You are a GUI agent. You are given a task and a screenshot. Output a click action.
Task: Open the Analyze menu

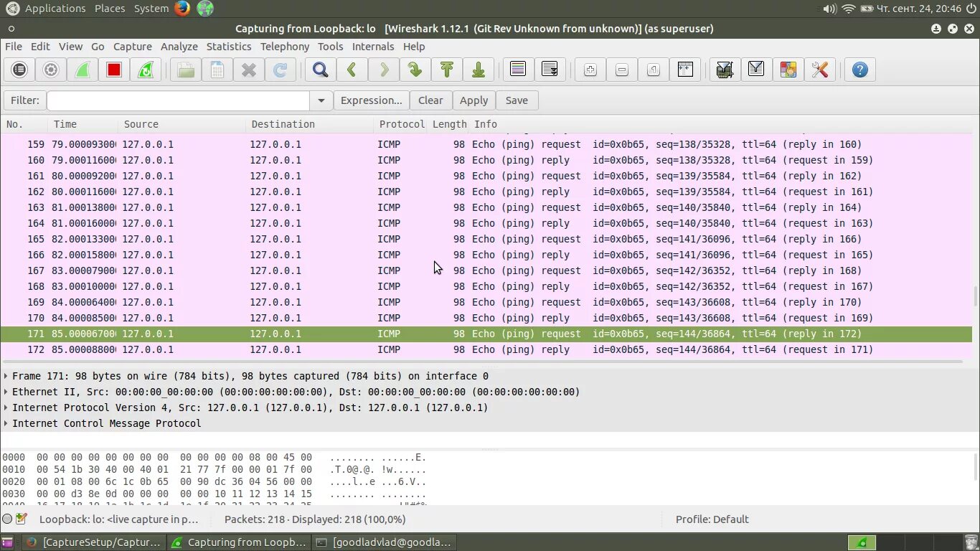tap(179, 46)
